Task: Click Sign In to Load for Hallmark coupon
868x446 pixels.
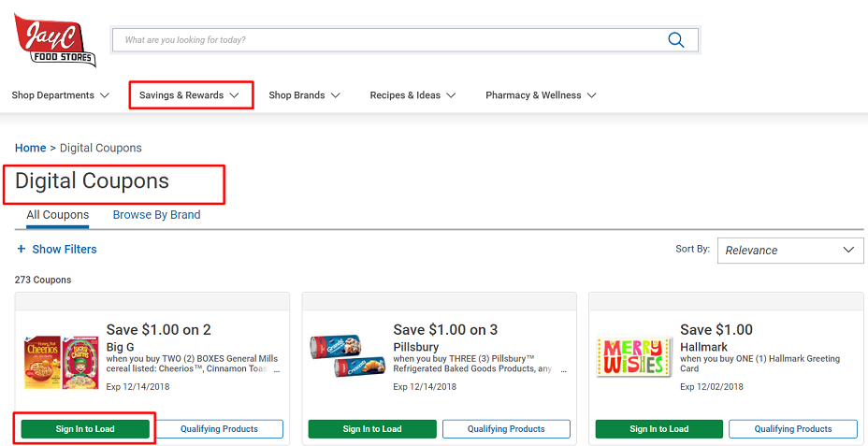Action: [x=659, y=429]
